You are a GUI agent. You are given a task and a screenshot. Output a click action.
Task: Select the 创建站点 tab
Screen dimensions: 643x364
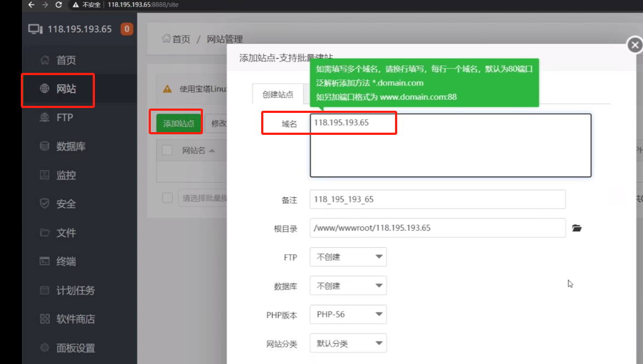point(278,94)
